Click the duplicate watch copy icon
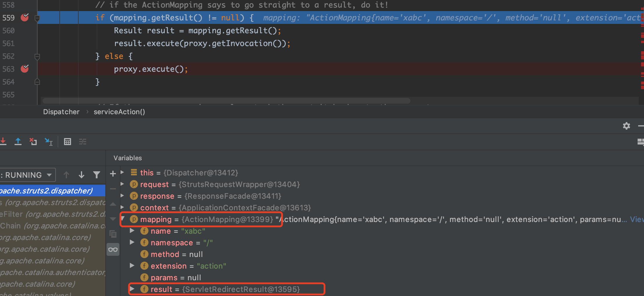This screenshot has height=296, width=644. coord(113,234)
